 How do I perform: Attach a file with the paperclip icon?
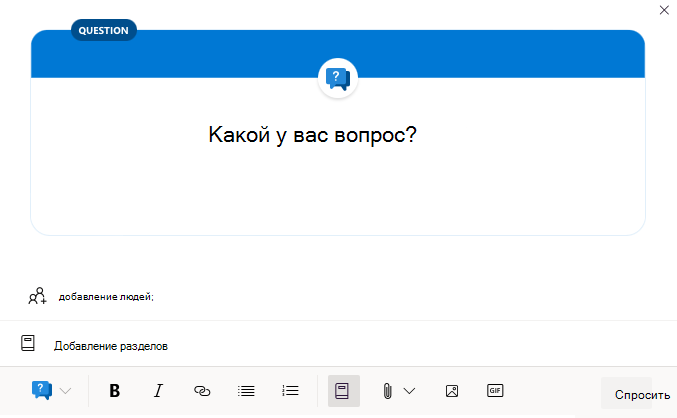388,391
